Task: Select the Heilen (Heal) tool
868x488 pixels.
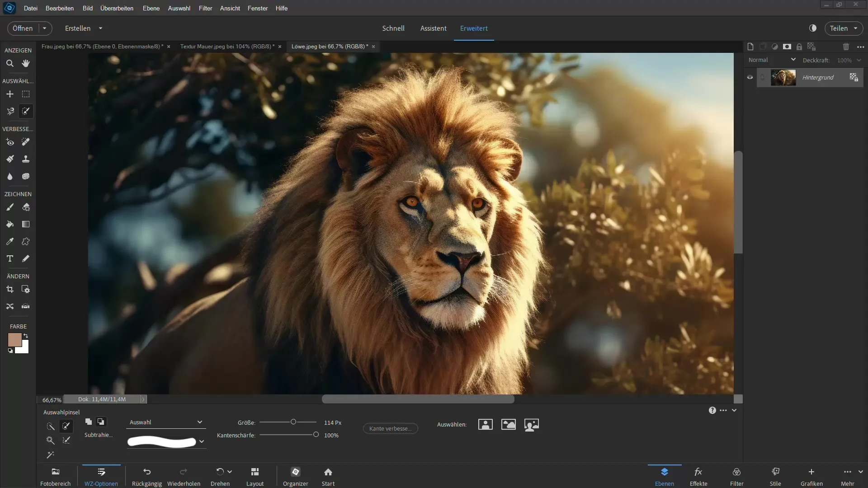Action: coord(26,142)
